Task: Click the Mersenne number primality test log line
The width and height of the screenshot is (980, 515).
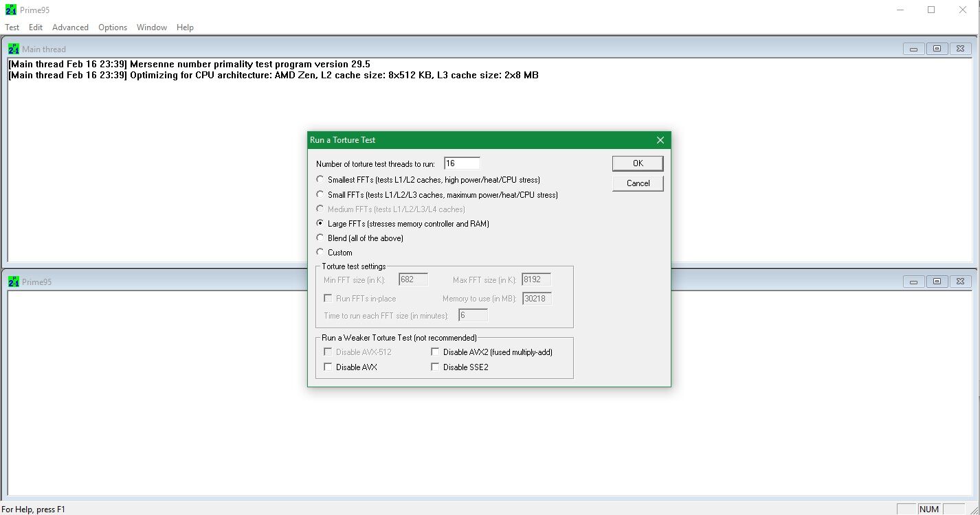Action: (189, 64)
